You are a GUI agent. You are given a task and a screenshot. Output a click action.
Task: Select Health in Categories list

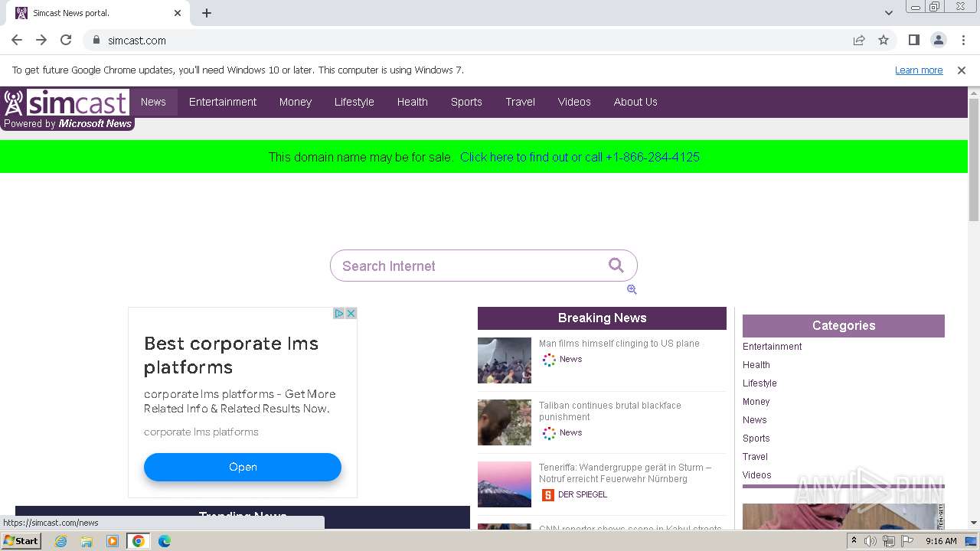click(756, 365)
